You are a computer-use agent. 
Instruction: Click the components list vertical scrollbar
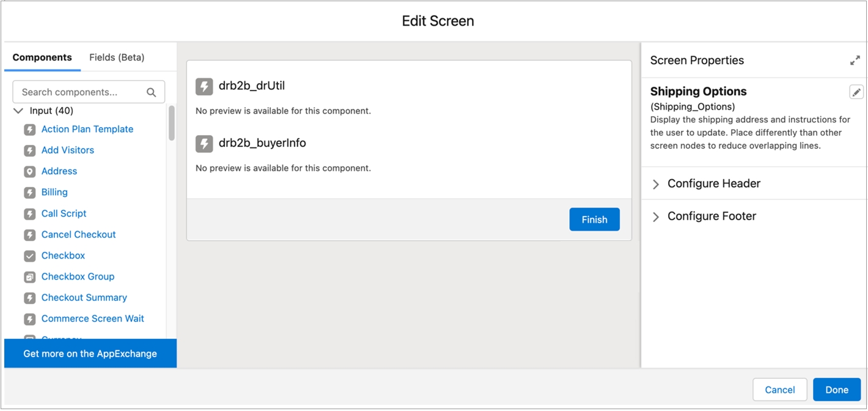172,124
